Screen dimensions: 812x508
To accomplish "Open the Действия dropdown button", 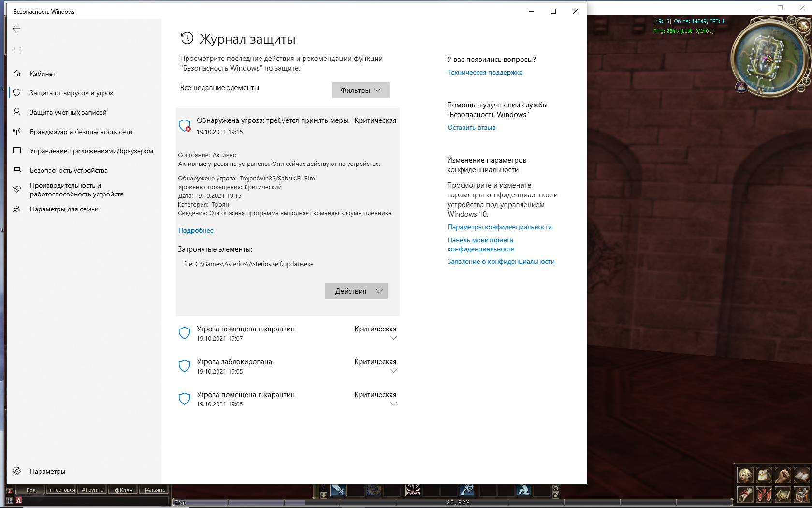I will 356,291.
